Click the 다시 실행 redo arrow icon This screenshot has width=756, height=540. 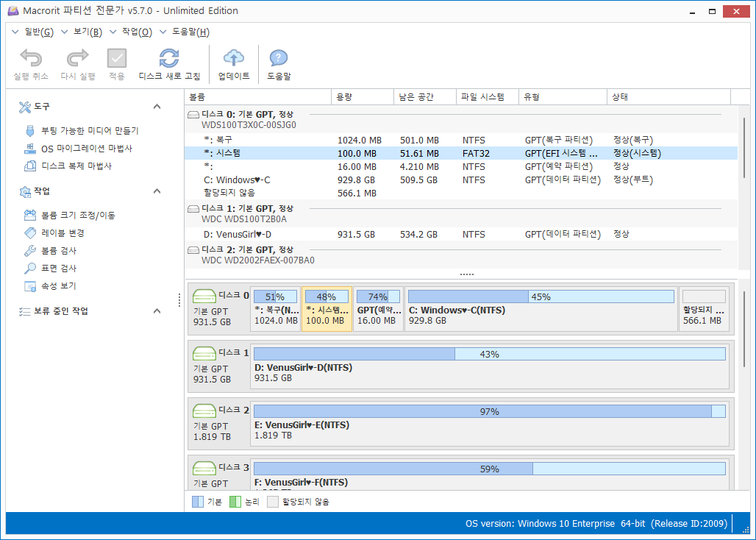(x=77, y=59)
